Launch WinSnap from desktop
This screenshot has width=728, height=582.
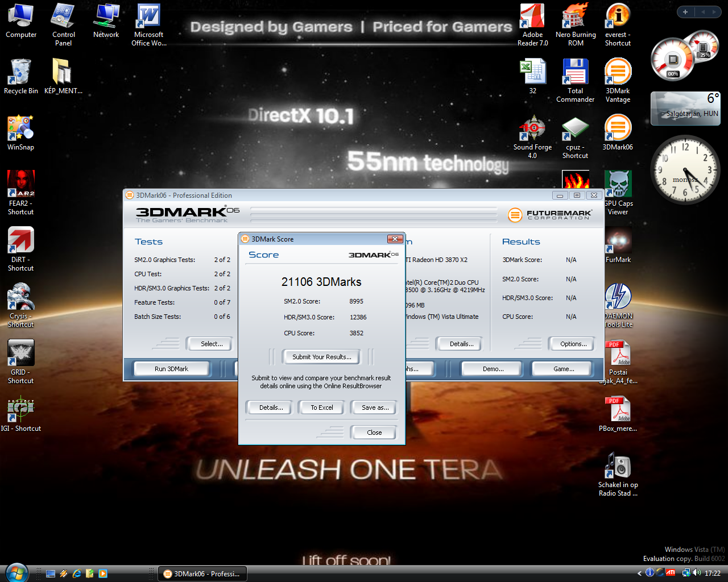point(21,132)
